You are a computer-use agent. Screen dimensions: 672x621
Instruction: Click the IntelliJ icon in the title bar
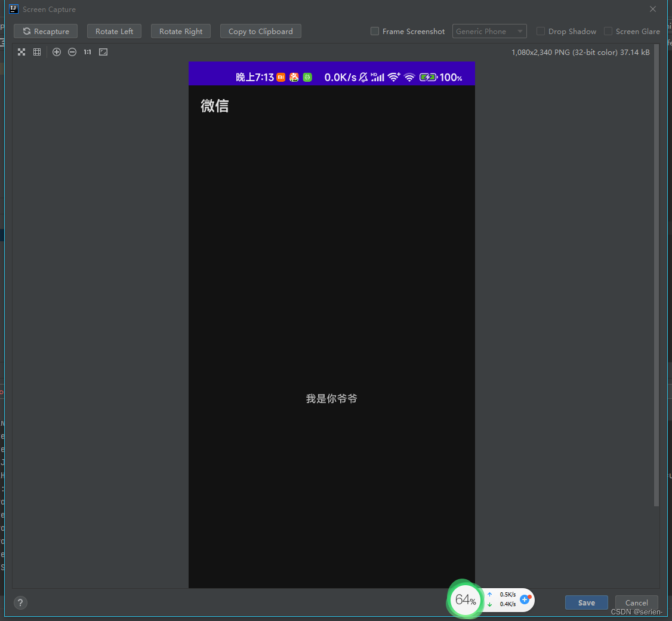[14, 9]
